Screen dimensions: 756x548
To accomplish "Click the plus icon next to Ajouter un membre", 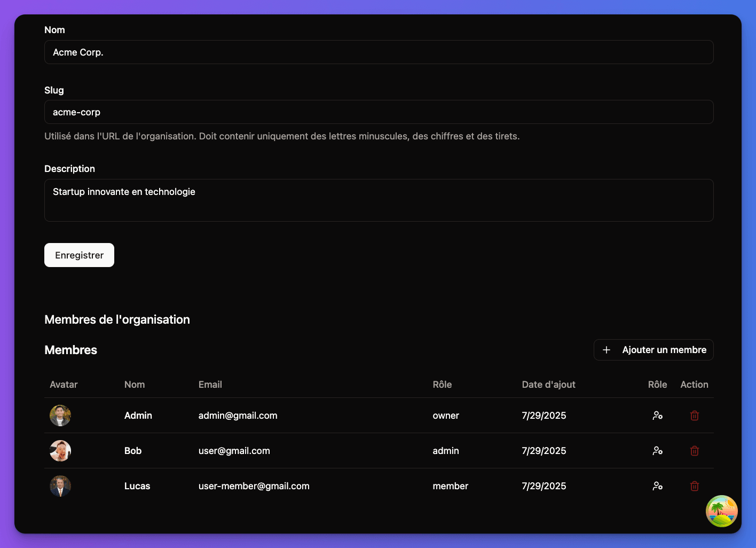I will [607, 349].
